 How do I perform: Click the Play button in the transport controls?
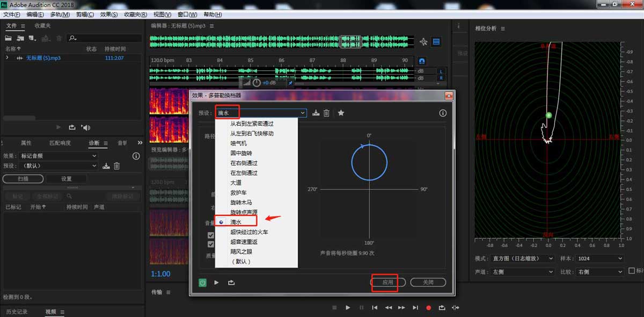coord(348,307)
